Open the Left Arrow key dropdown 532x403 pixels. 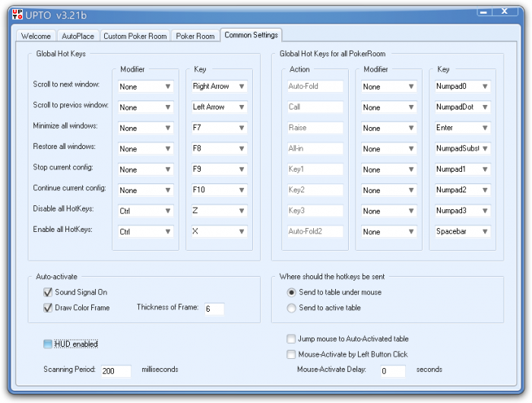click(x=219, y=107)
